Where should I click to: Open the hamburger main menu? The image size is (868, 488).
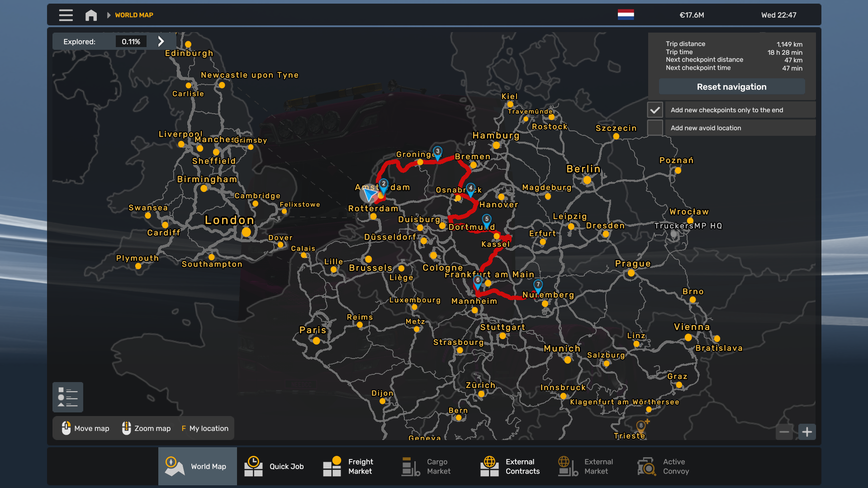pyautogui.click(x=66, y=15)
